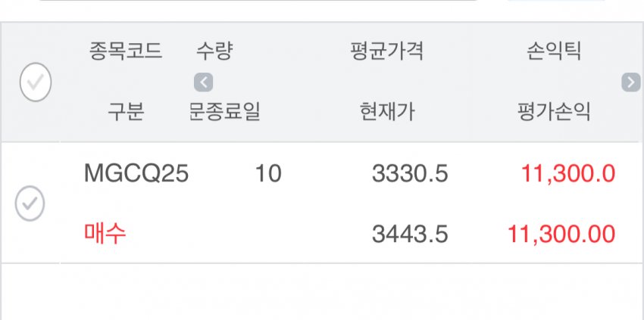Select the 손익틱 column header
This screenshot has width=644, height=320.
[554, 51]
